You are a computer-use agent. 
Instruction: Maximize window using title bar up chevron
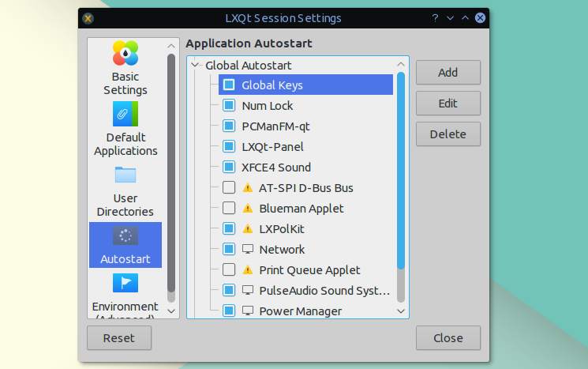(465, 18)
